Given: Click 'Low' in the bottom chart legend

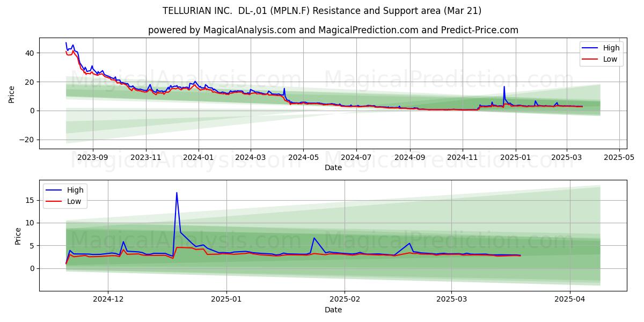Looking at the screenshot, I should [x=74, y=201].
